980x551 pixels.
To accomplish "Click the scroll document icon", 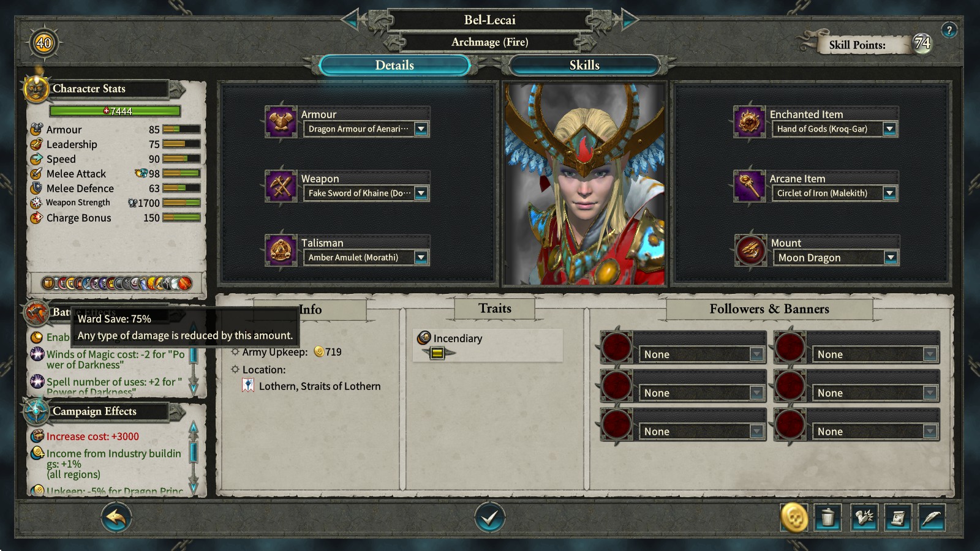I will click(897, 518).
